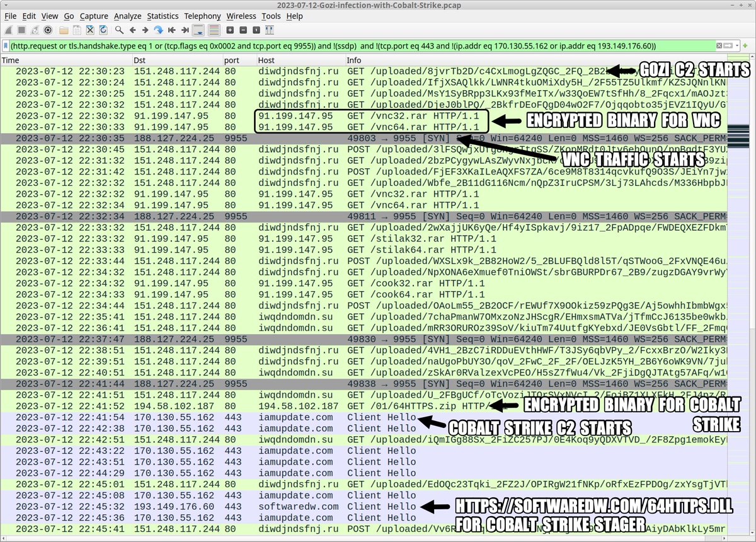The height and width of the screenshot is (542, 756).
Task: Select the 49811 → 9955 SYN packet row
Action: pyautogui.click(x=364, y=217)
